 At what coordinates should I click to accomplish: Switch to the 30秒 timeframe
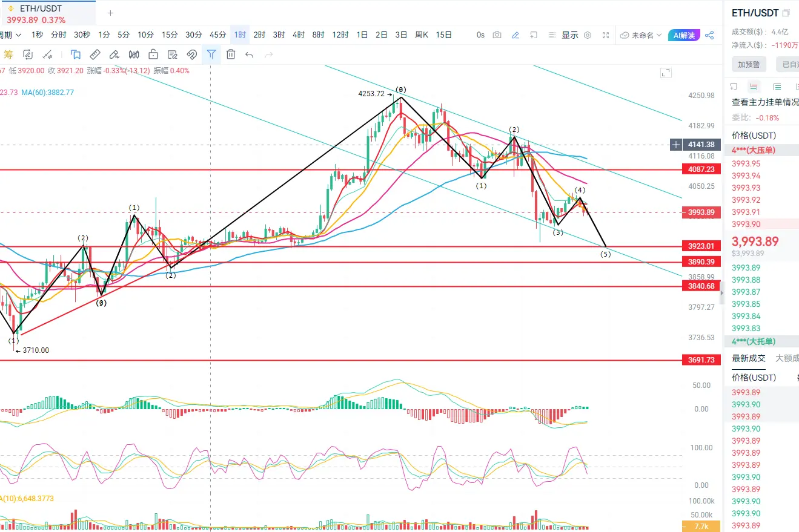[x=82, y=35]
